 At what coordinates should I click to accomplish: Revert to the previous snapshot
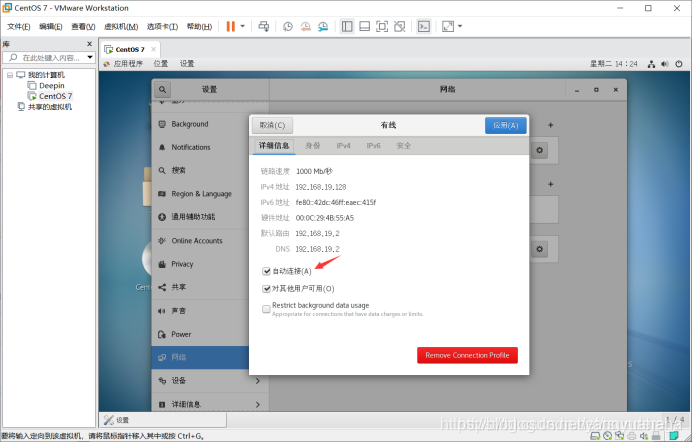(x=305, y=26)
